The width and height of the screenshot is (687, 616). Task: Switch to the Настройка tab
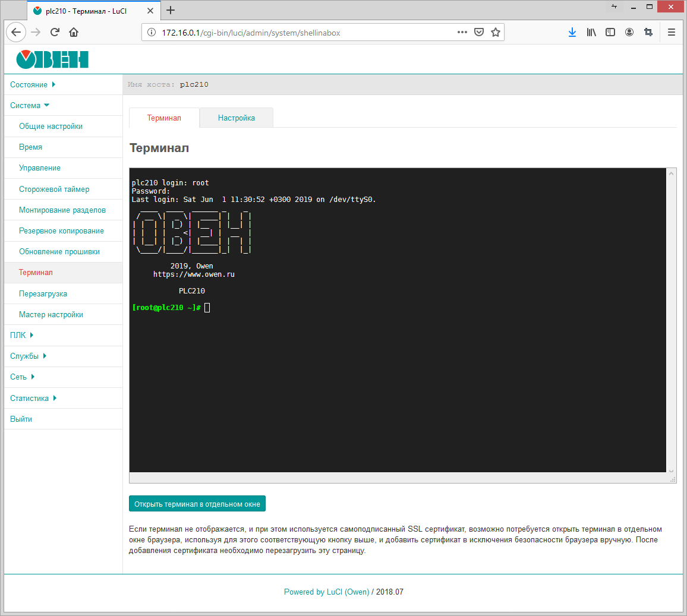click(x=236, y=118)
